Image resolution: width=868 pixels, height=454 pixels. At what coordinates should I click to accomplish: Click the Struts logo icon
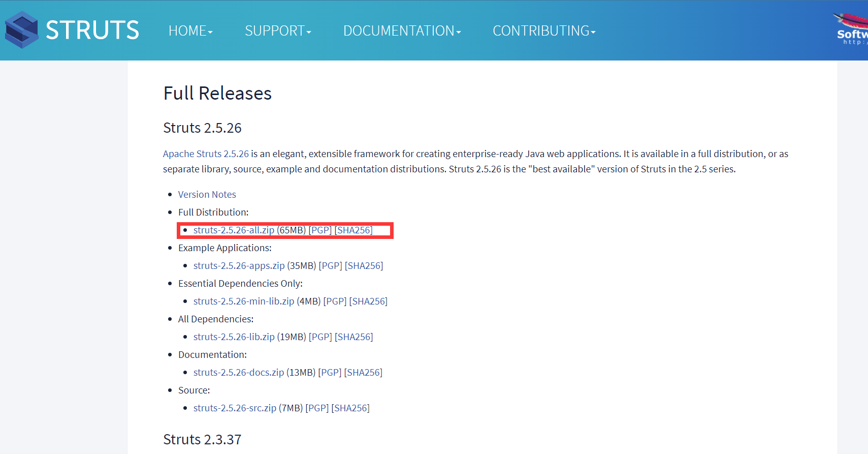(x=22, y=30)
